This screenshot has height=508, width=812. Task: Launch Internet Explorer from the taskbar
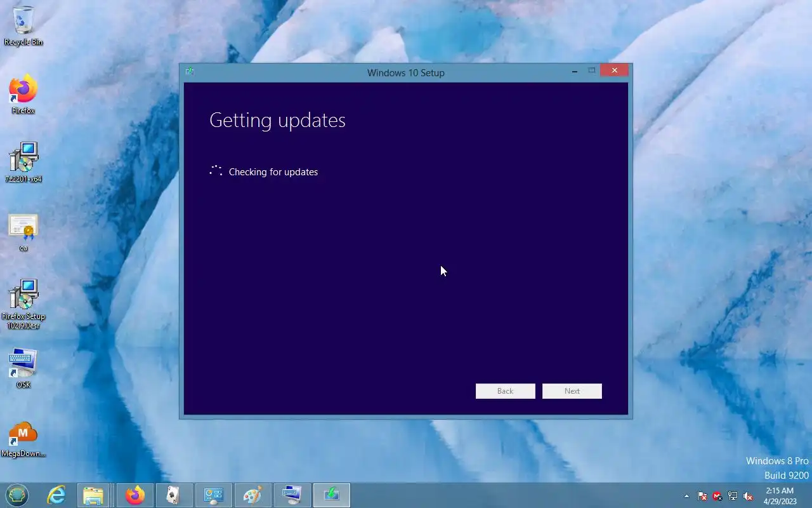(x=56, y=495)
